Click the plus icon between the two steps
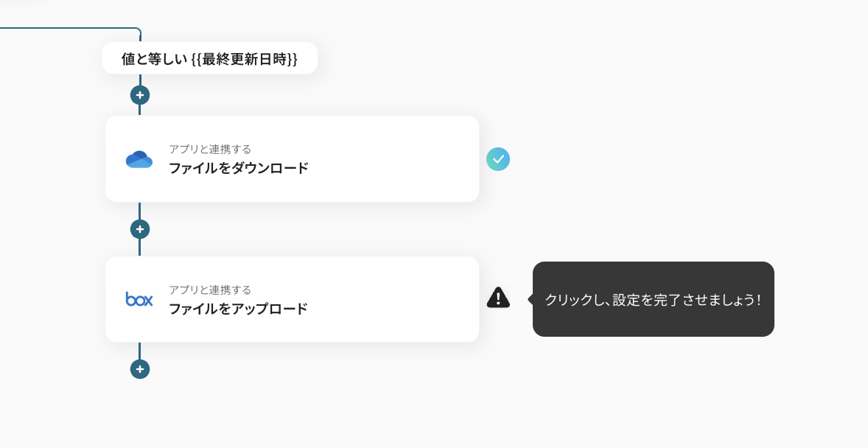The width and height of the screenshot is (868, 448). tap(139, 229)
